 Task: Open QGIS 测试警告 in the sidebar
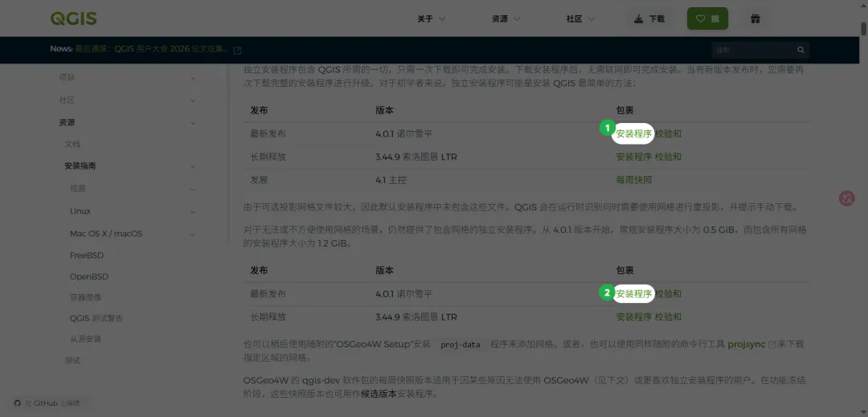pyautogui.click(x=96, y=318)
